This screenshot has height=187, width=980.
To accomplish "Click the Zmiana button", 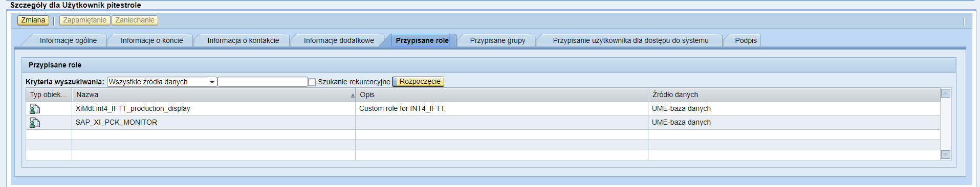I will [33, 20].
